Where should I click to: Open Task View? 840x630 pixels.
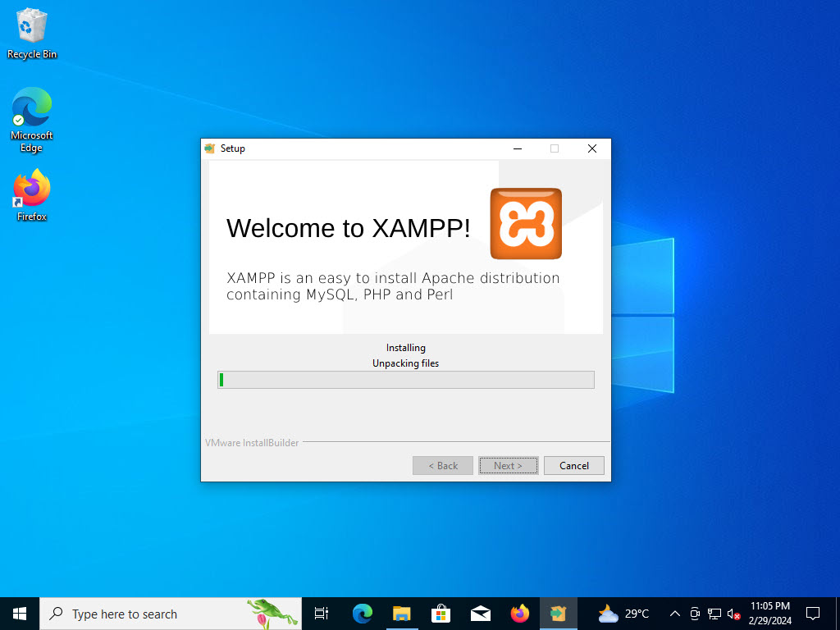(321, 613)
